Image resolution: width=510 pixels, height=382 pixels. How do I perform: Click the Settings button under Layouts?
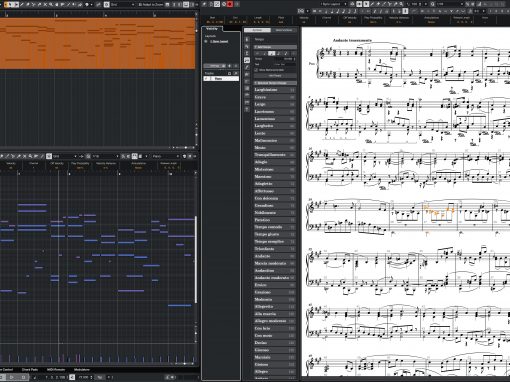click(x=215, y=66)
